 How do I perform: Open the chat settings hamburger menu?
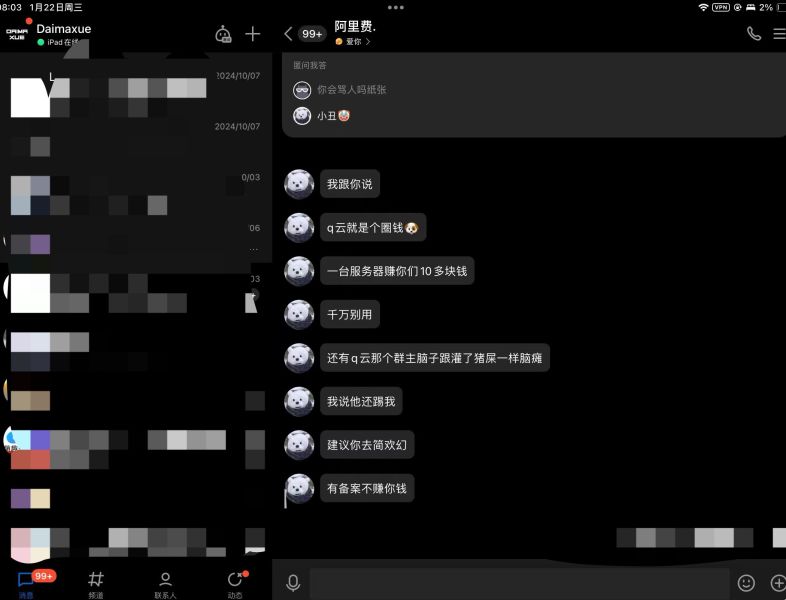click(x=779, y=34)
